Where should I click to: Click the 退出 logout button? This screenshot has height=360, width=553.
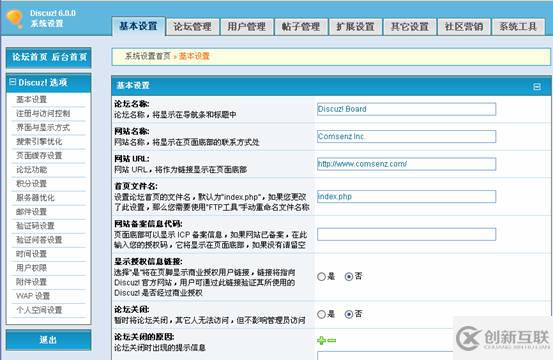click(48, 340)
